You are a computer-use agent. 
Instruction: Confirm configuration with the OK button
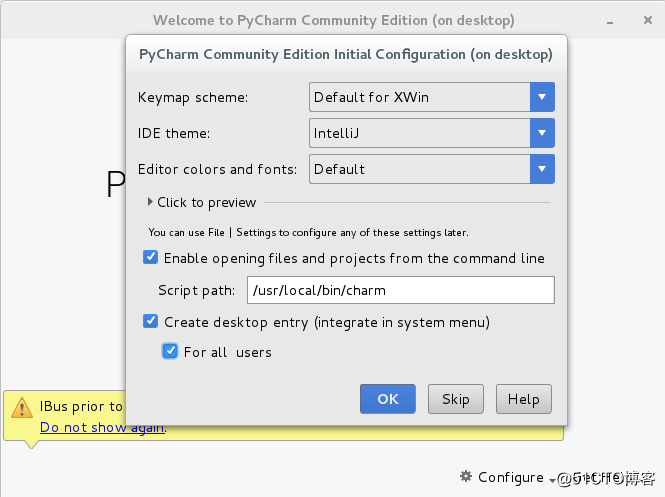coord(388,399)
